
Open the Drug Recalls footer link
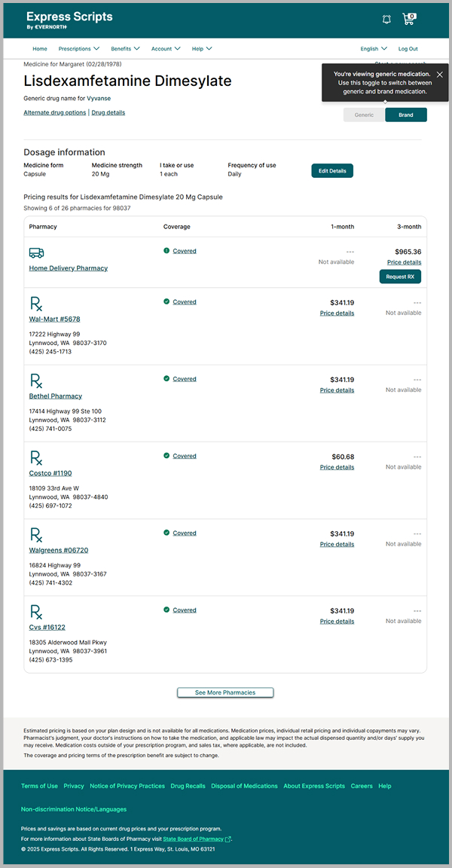188,786
